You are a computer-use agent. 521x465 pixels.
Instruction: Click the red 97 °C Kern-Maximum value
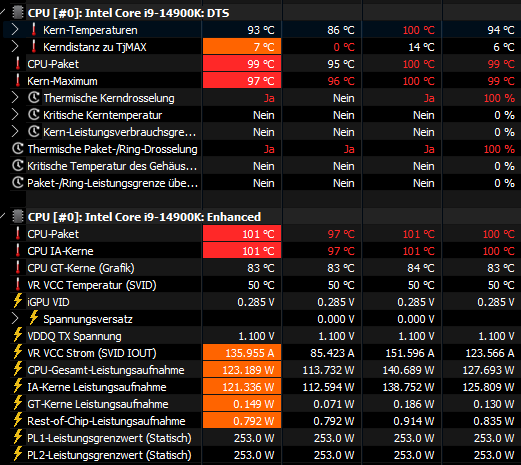click(242, 81)
